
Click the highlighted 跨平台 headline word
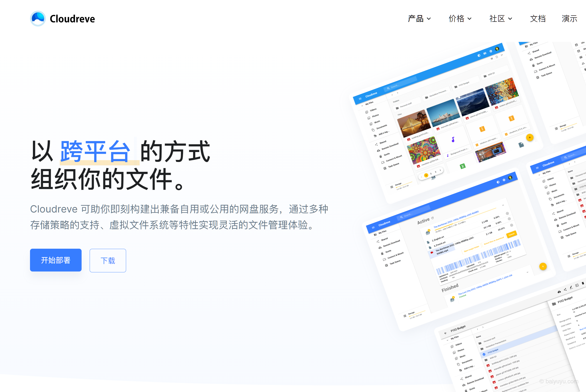pyautogui.click(x=96, y=151)
